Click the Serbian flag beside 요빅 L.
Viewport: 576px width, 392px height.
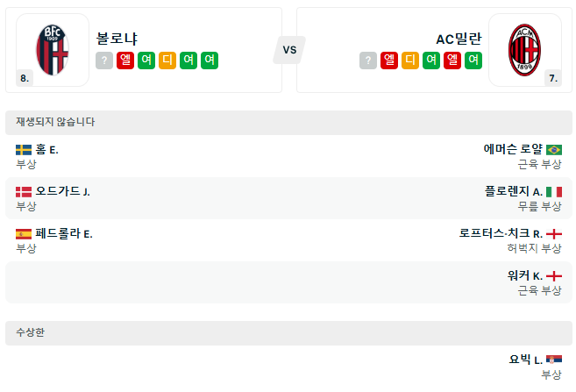click(554, 360)
